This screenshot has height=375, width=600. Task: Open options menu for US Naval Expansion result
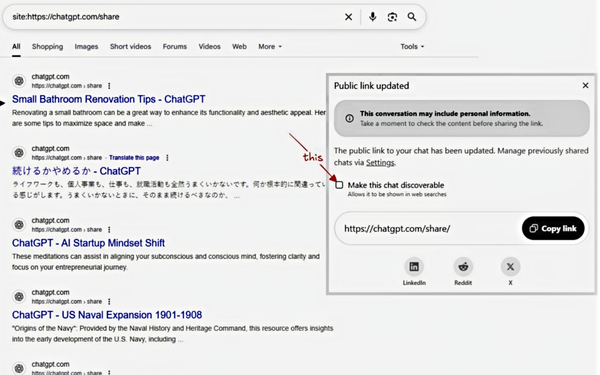[109, 302]
